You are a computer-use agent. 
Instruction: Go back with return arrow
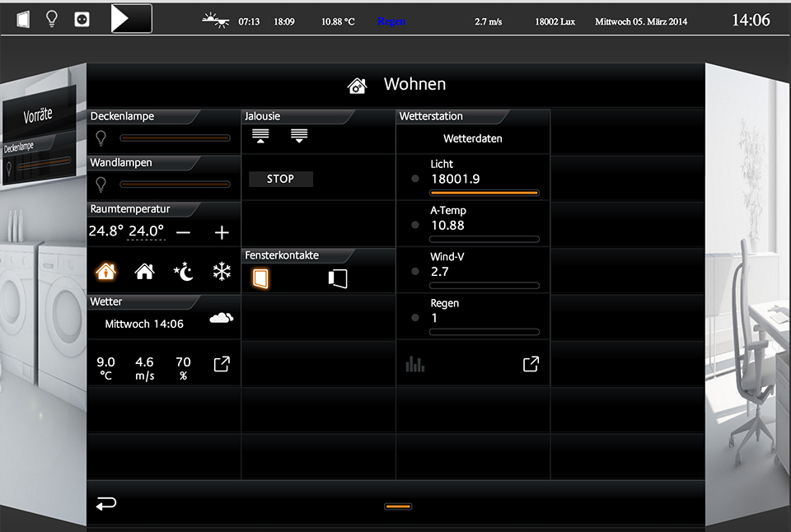(x=106, y=504)
